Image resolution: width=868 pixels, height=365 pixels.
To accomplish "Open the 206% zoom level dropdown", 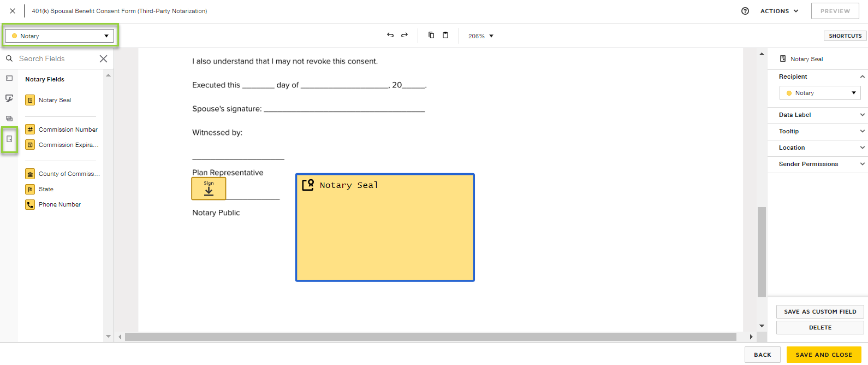I will (481, 36).
